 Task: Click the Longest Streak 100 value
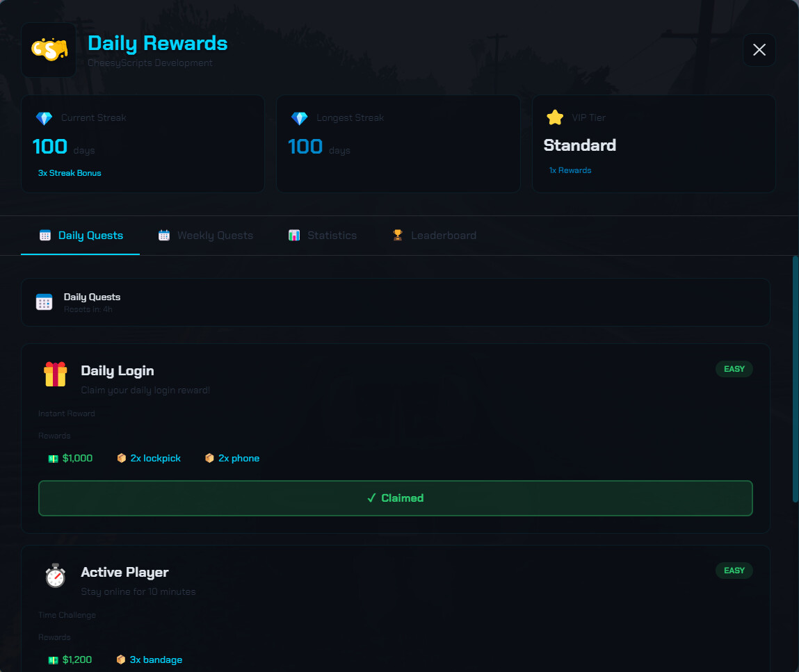pyautogui.click(x=305, y=147)
